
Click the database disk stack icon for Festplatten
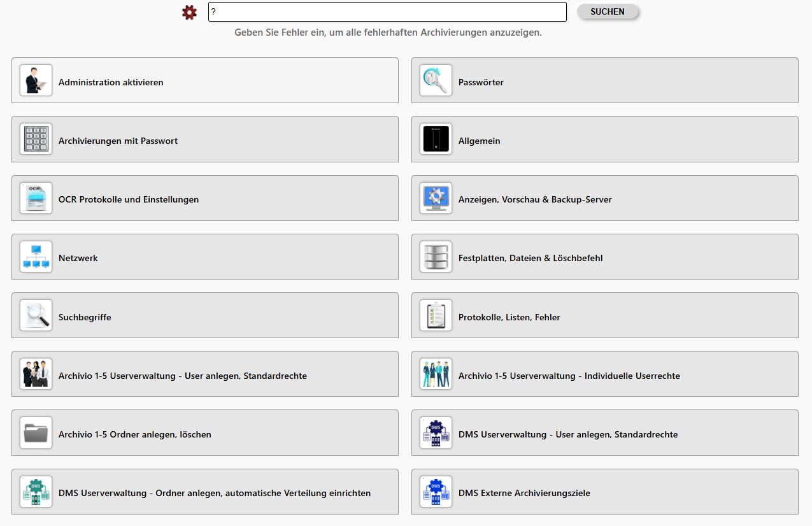click(436, 257)
